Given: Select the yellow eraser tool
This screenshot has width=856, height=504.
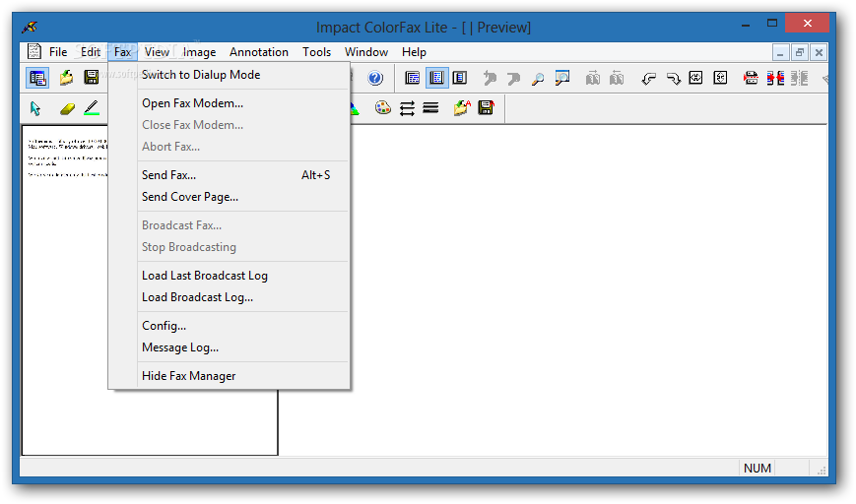Looking at the screenshot, I should [x=67, y=109].
